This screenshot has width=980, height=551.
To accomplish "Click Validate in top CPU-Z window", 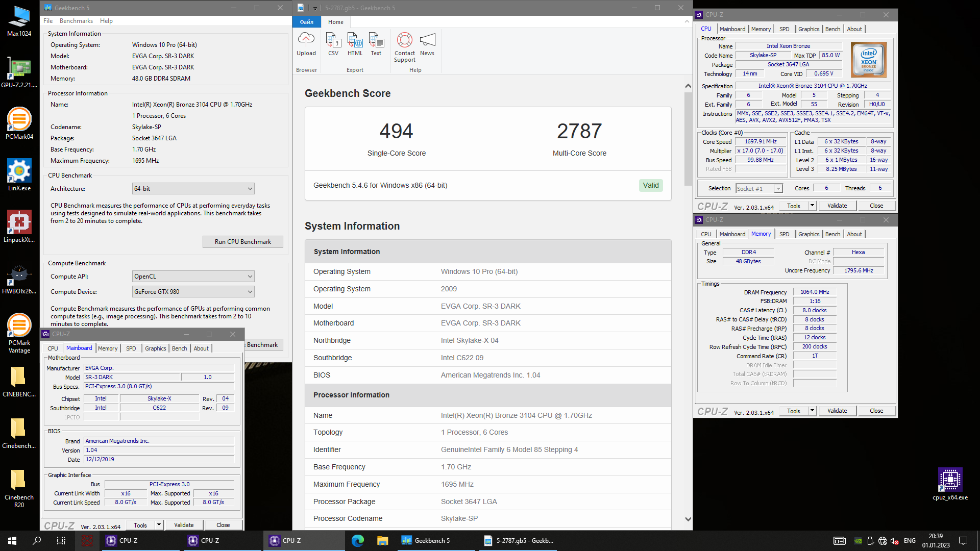I will coord(837,206).
